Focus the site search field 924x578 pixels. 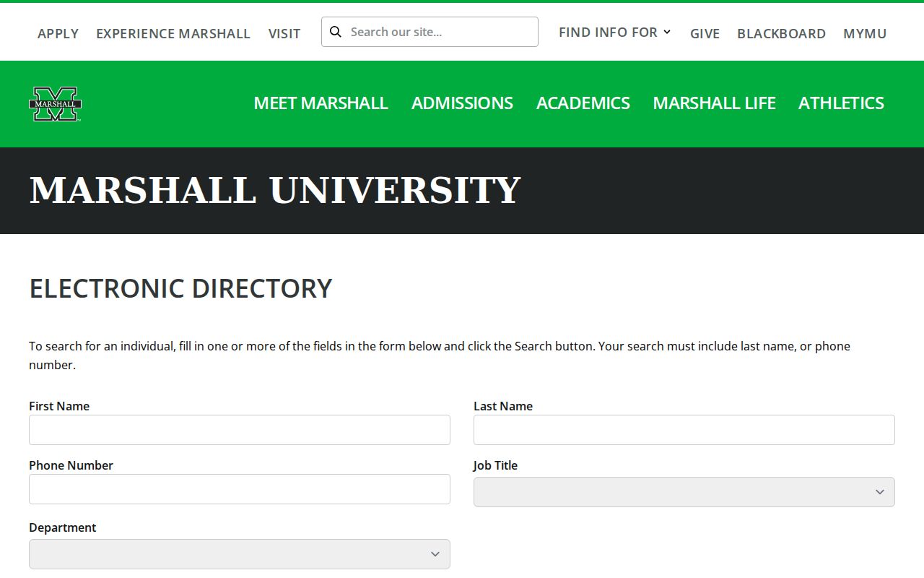point(430,32)
